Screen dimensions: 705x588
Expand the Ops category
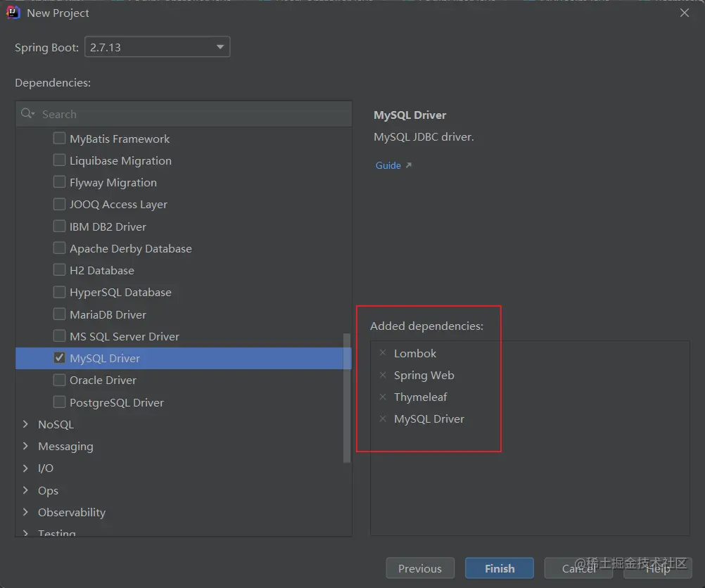[25, 490]
